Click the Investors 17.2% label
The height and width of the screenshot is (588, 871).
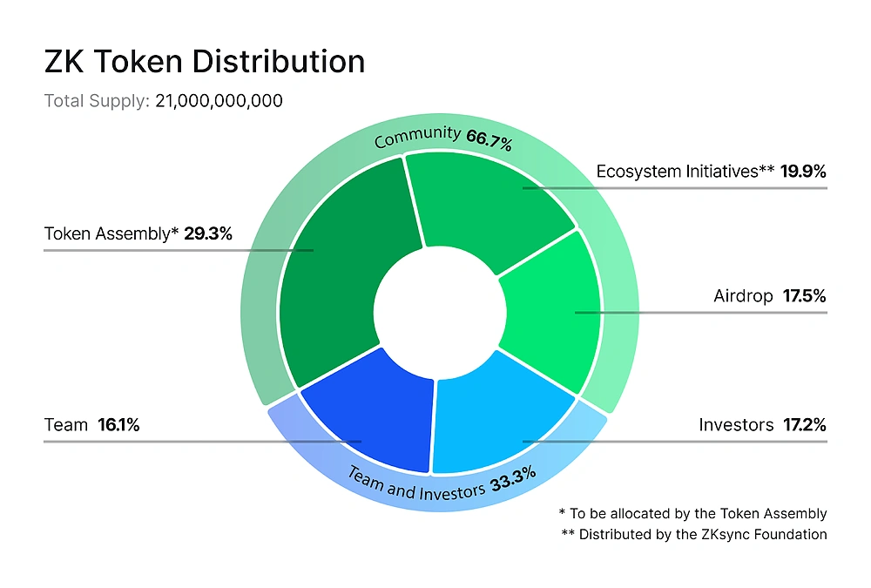(x=763, y=425)
